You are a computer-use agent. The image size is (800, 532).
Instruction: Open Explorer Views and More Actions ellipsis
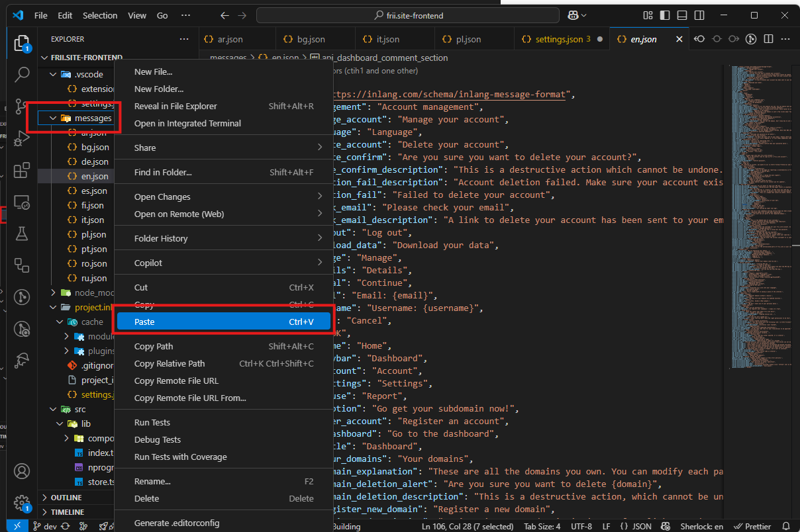click(x=183, y=39)
